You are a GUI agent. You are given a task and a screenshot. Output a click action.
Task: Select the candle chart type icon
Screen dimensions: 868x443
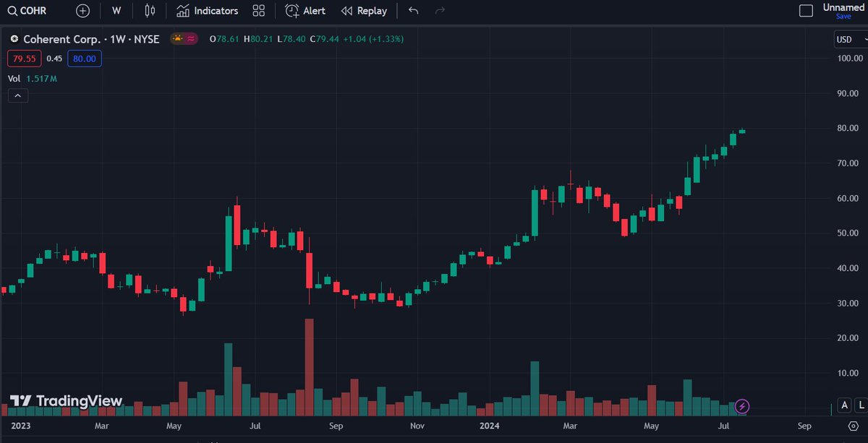click(x=150, y=10)
